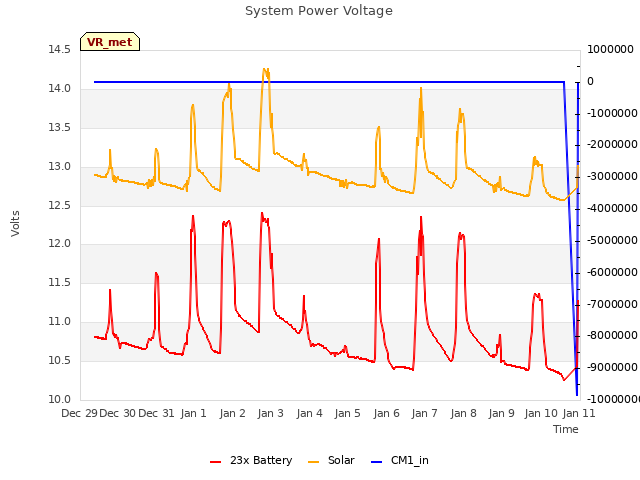Click the System Power Voltage chart title
The height and width of the screenshot is (480, 640).
pyautogui.click(x=319, y=11)
